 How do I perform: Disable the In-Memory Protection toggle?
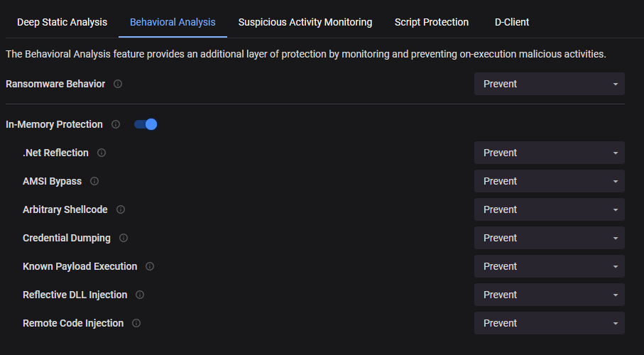click(x=146, y=124)
